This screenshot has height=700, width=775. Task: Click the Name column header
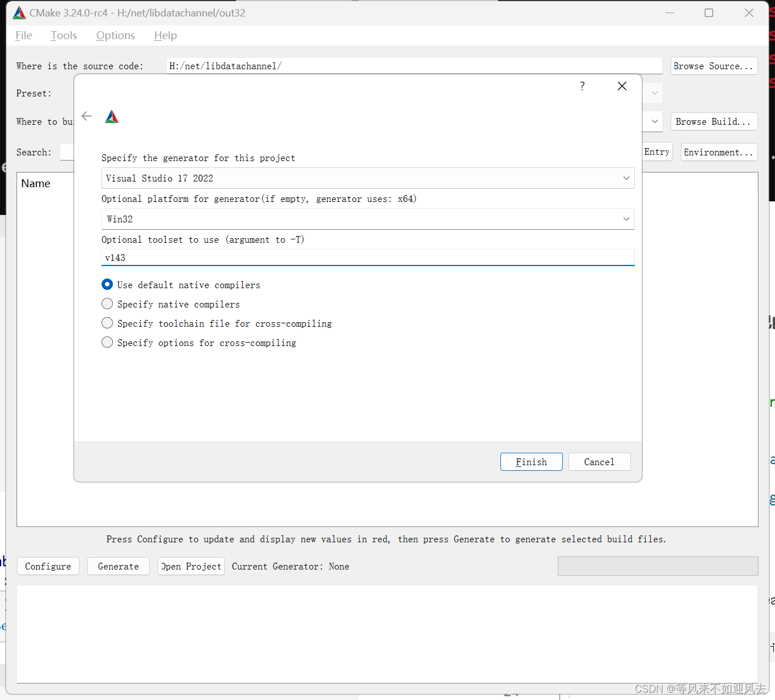36,183
